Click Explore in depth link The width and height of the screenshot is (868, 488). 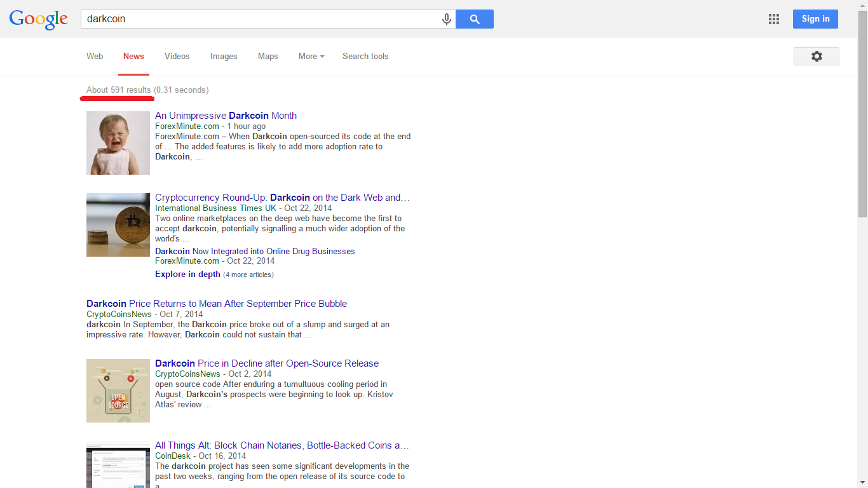[x=187, y=274]
